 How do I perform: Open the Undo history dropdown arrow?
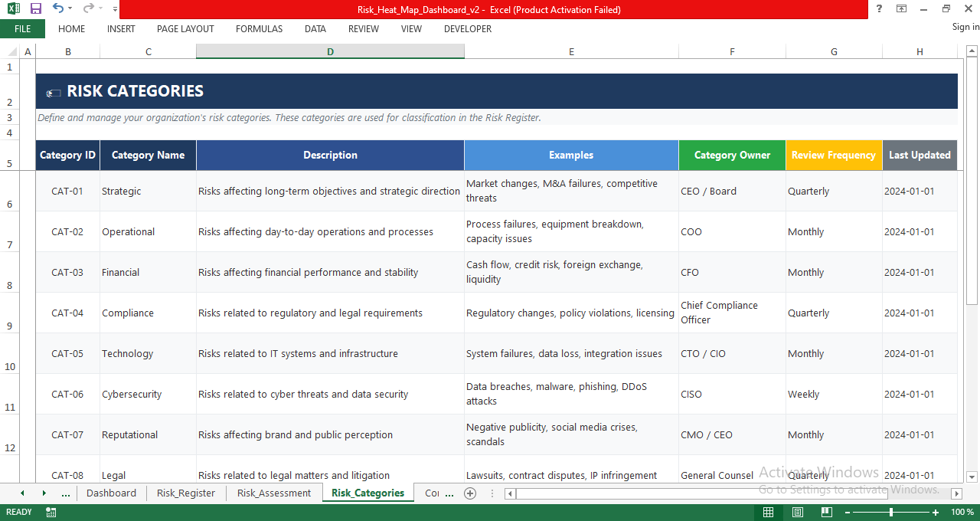(70, 9)
